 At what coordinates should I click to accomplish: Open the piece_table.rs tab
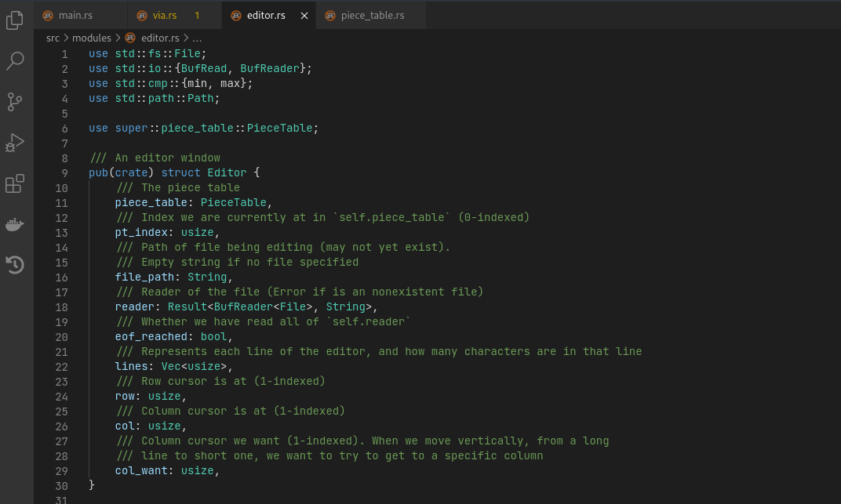[370, 15]
